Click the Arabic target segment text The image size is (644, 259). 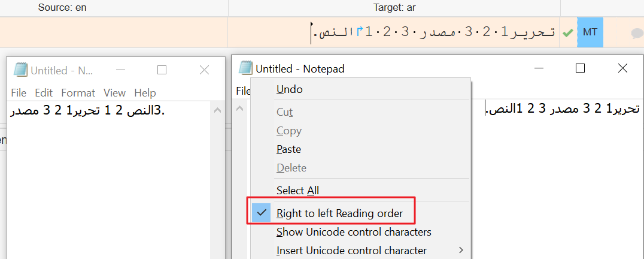click(433, 32)
